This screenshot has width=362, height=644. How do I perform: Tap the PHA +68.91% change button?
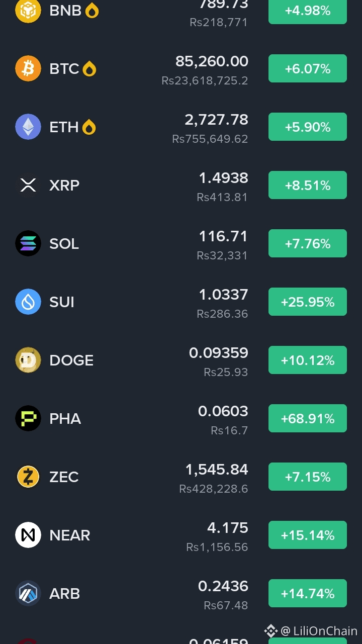click(308, 418)
